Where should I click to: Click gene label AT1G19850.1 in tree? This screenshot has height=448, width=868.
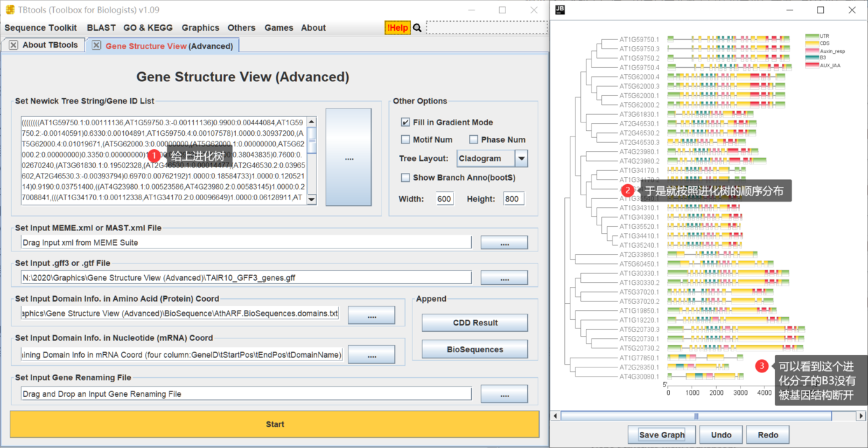[639, 311]
